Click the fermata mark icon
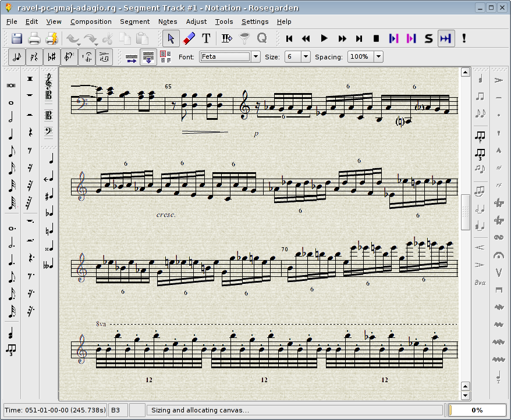 [x=499, y=255]
